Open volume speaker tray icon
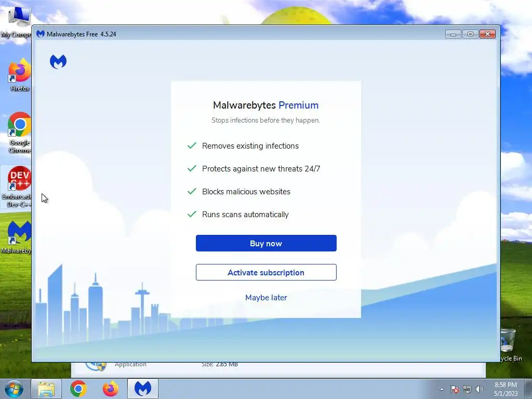Screen dimensions: 532x399 (480, 389)
